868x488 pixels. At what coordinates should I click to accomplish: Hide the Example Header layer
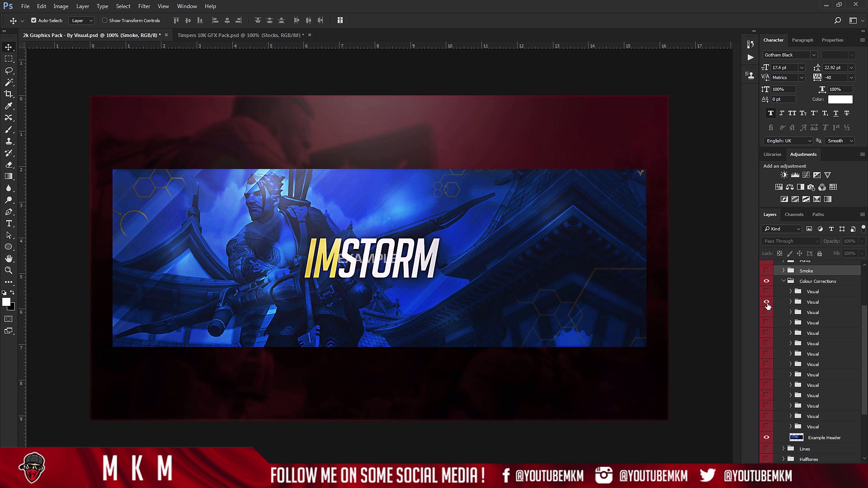coord(766,437)
